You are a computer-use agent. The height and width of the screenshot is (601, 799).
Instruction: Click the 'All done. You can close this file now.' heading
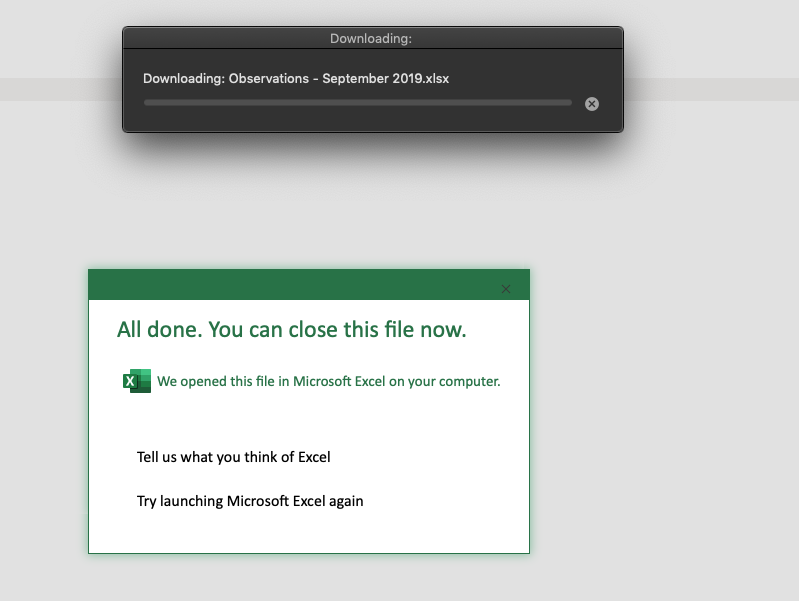coord(291,329)
